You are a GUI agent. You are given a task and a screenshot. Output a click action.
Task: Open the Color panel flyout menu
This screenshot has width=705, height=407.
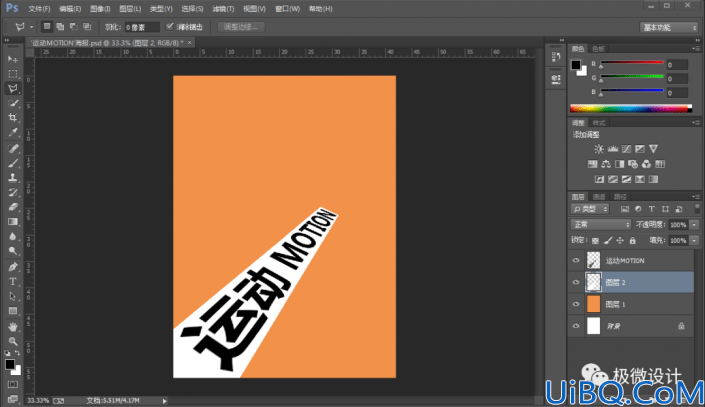point(696,49)
